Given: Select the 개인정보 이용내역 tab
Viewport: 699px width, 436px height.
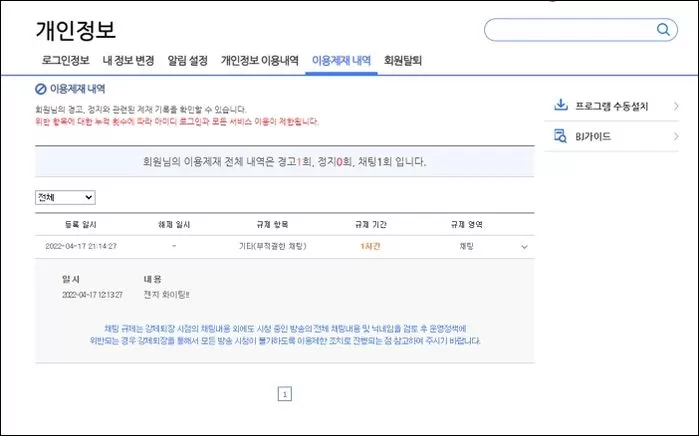Looking at the screenshot, I should click(259, 60).
